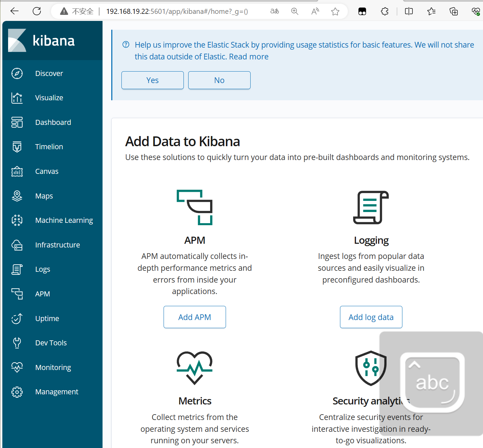Viewport: 483px width, 448px height.
Task: Click the Metrics heart-pulse illustration
Action: click(x=195, y=368)
